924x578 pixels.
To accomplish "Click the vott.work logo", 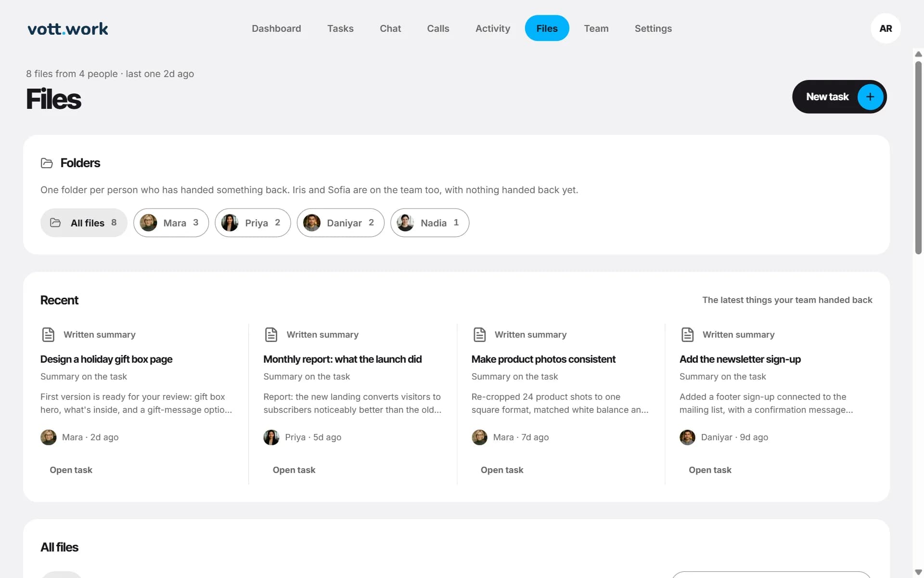I will point(68,29).
